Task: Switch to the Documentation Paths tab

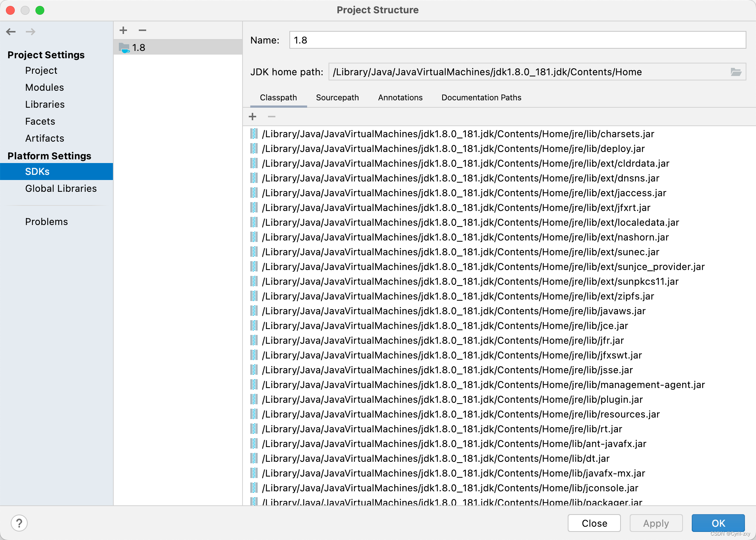Action: [481, 97]
